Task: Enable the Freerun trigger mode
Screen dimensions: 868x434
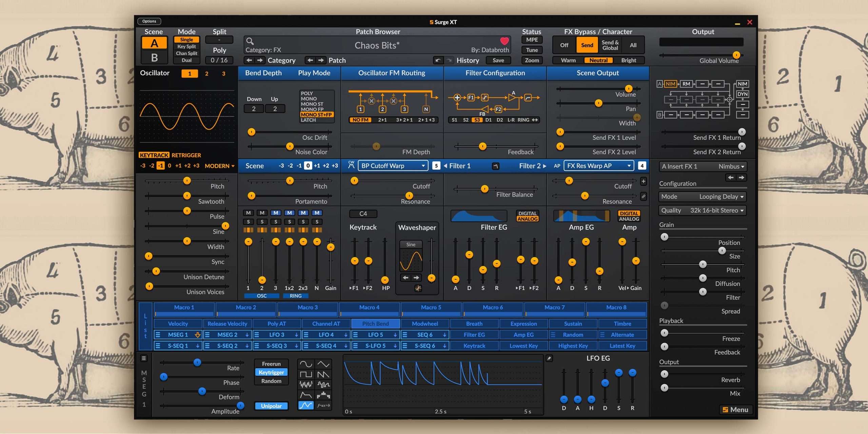Action: click(271, 364)
